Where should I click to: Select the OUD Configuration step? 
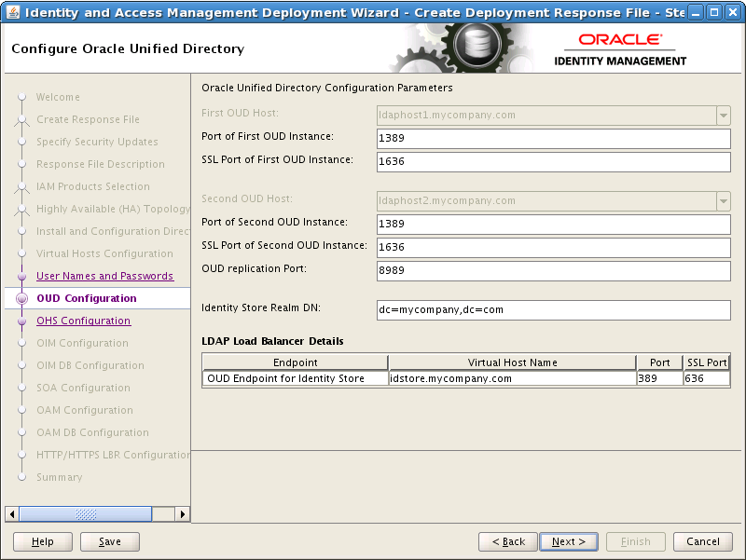(87, 298)
